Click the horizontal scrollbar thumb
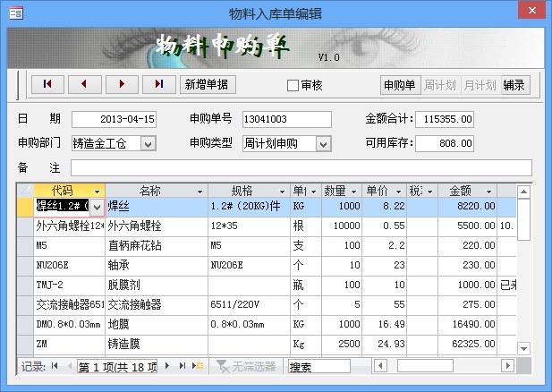 pyautogui.click(x=425, y=365)
